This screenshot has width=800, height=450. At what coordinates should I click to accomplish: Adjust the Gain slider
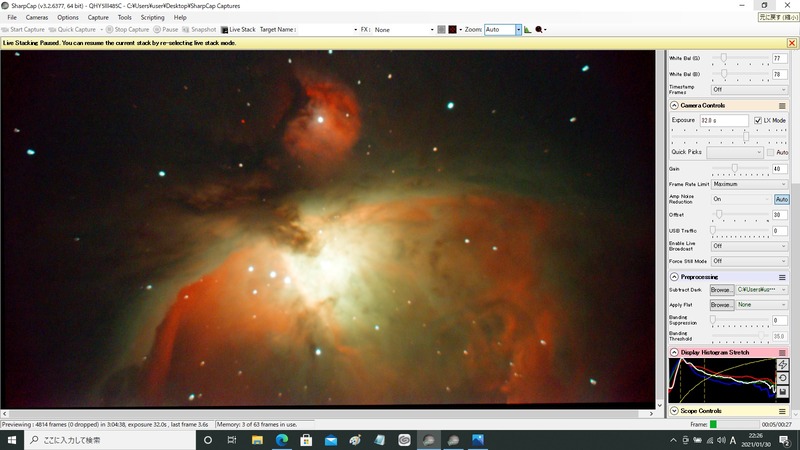click(734, 168)
